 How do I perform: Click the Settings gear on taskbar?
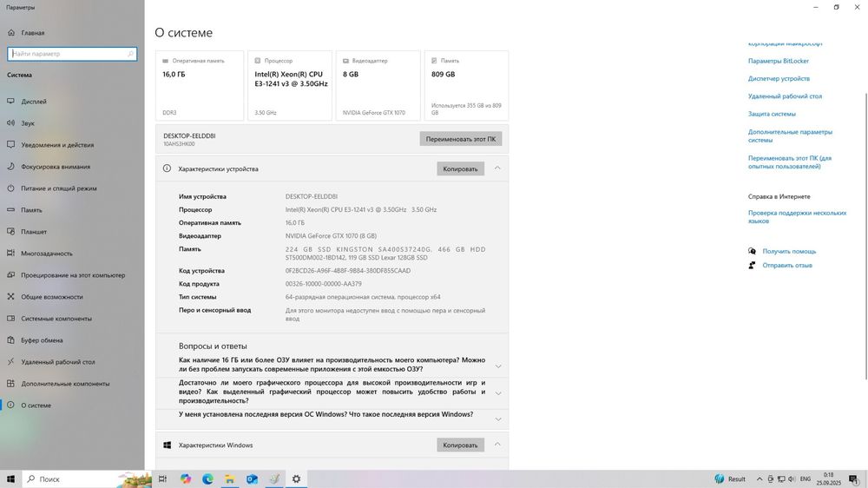(296, 479)
